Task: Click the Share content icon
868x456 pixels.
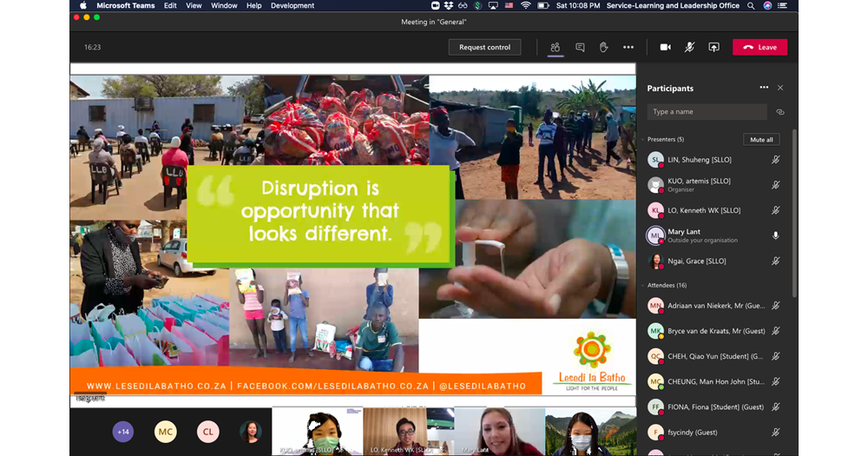Action: click(x=713, y=47)
